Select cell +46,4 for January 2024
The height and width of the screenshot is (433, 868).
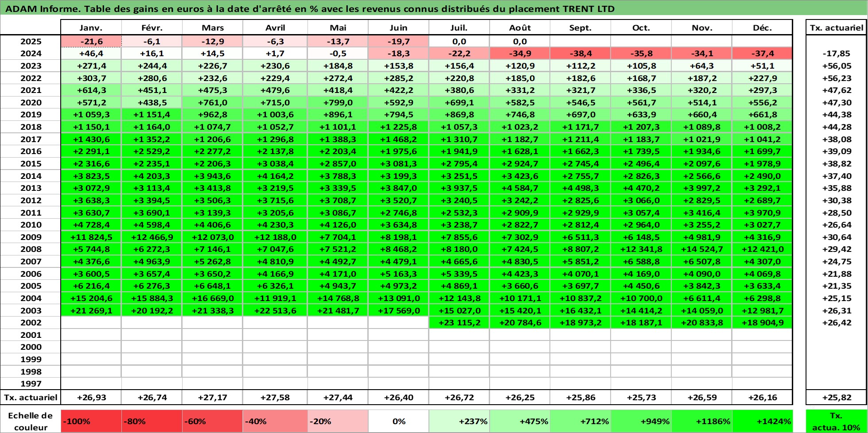pos(91,54)
